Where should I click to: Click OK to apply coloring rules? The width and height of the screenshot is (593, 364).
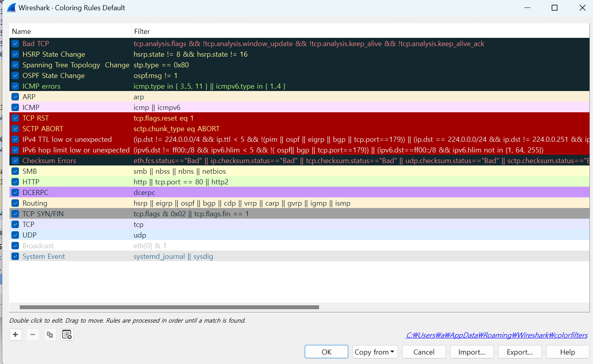326,352
